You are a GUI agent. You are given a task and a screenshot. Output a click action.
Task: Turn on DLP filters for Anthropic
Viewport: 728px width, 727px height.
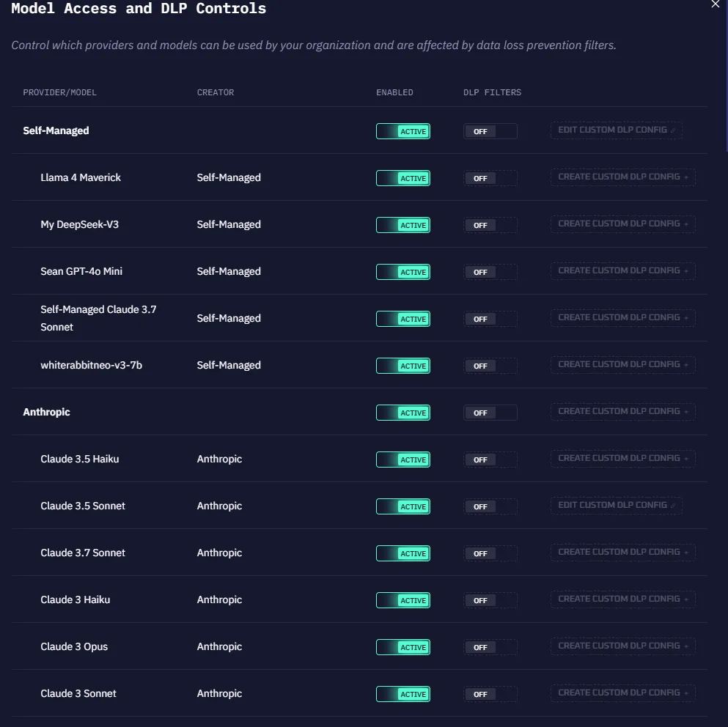click(490, 413)
